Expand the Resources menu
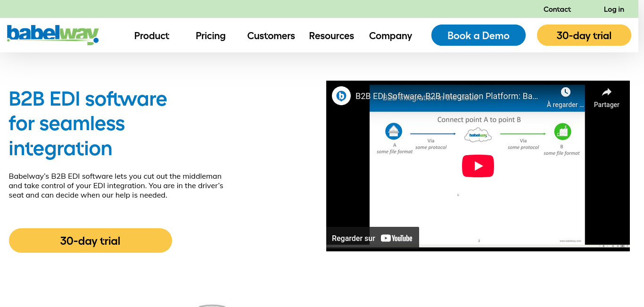The image size is (644, 307). (331, 36)
